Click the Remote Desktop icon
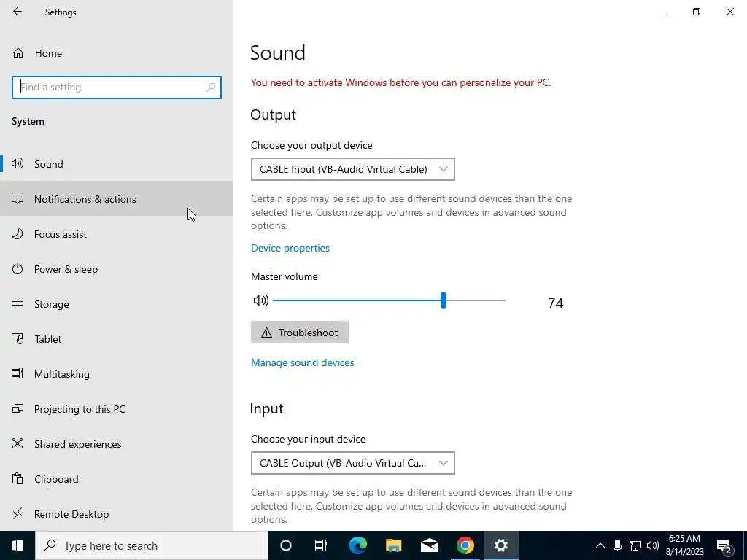 18,513
